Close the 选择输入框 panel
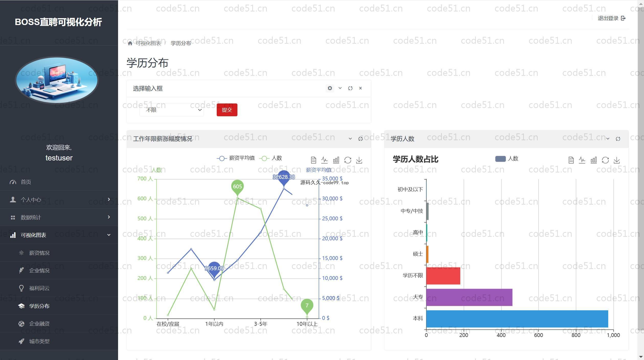Image resolution: width=644 pixels, height=360 pixels. (x=360, y=88)
